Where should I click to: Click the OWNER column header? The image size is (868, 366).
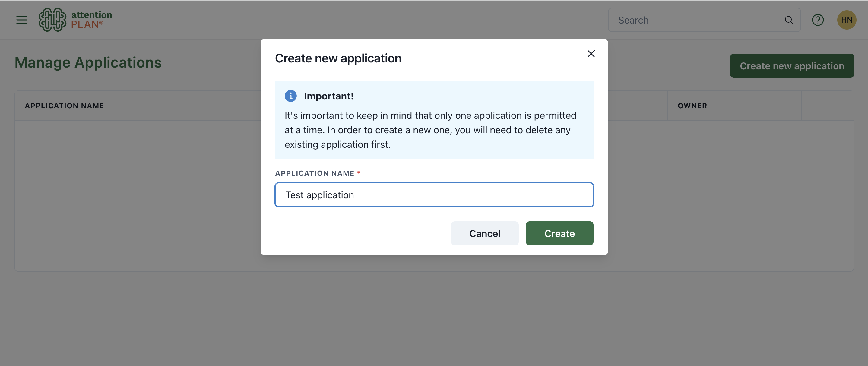point(693,105)
